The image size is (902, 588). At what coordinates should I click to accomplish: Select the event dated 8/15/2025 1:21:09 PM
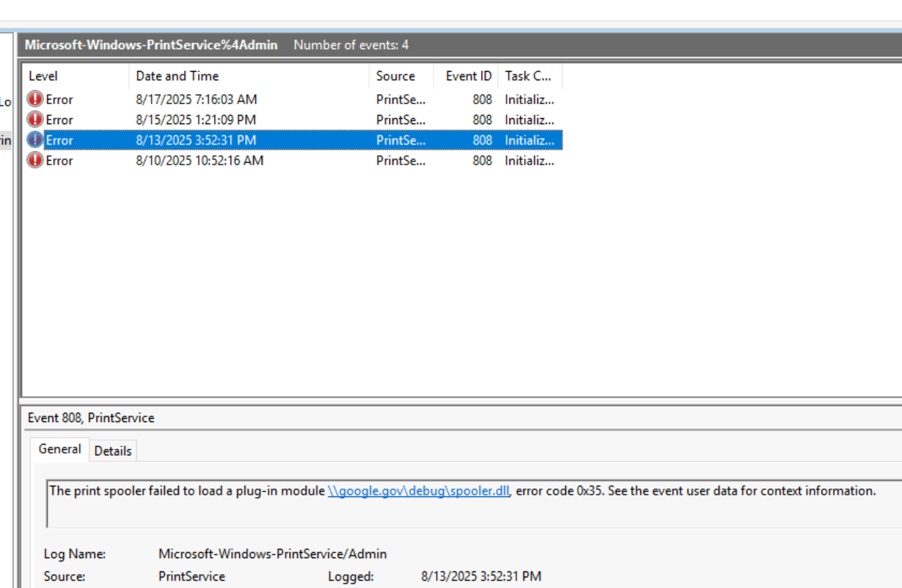pos(293,119)
